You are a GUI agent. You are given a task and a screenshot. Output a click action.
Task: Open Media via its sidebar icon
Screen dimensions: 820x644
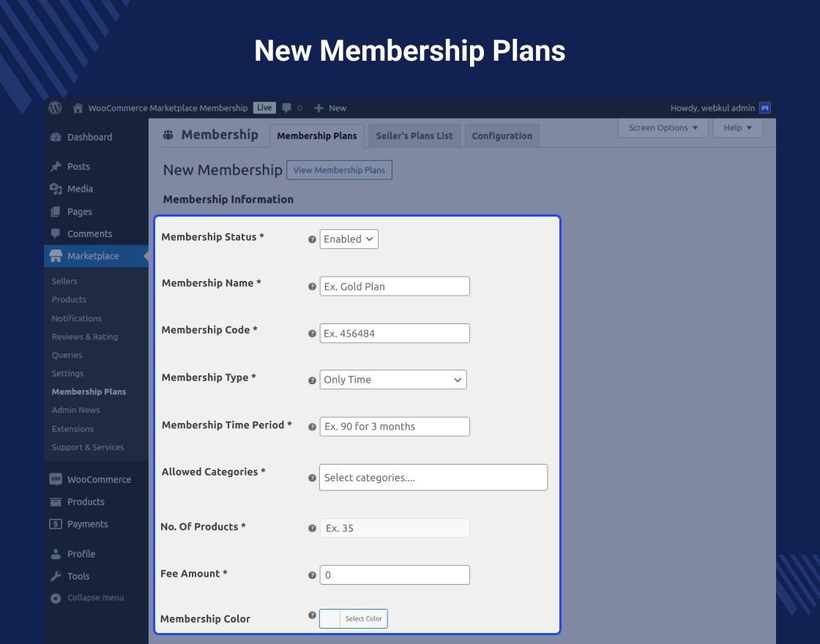tap(54, 189)
